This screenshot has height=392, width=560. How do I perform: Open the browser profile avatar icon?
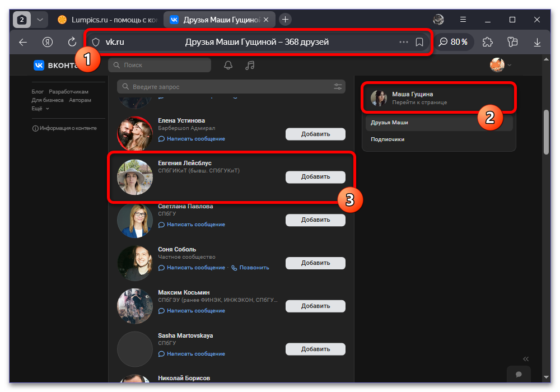click(x=438, y=20)
